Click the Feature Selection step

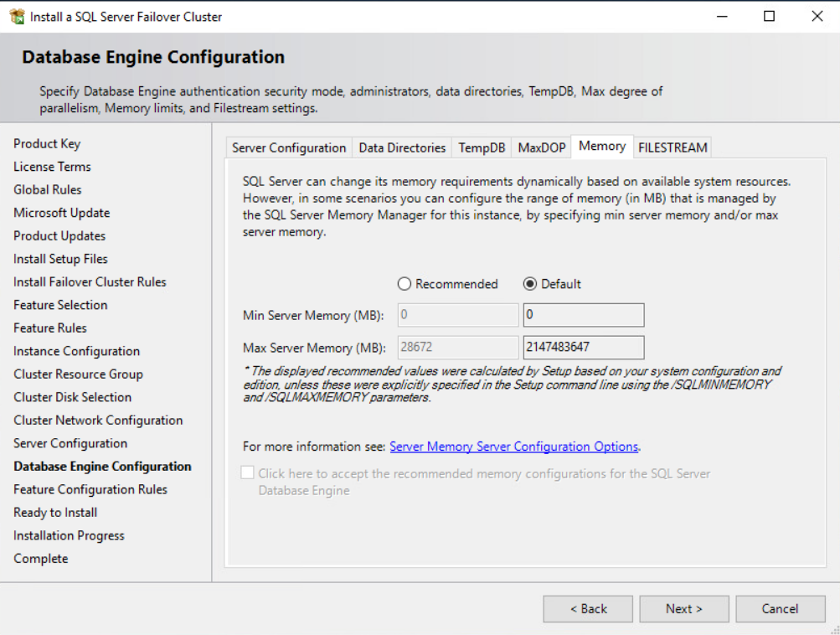[x=60, y=305]
